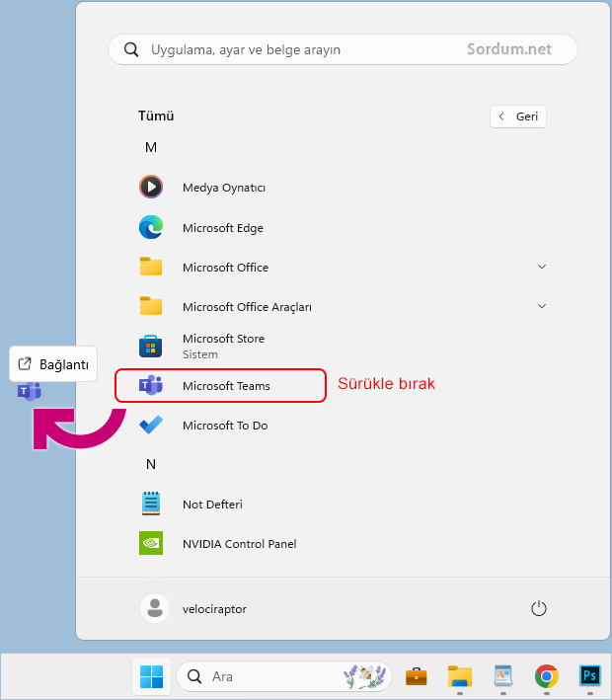Click the taskbar Ara search box
The height and width of the screenshot is (700, 612).
[284, 676]
